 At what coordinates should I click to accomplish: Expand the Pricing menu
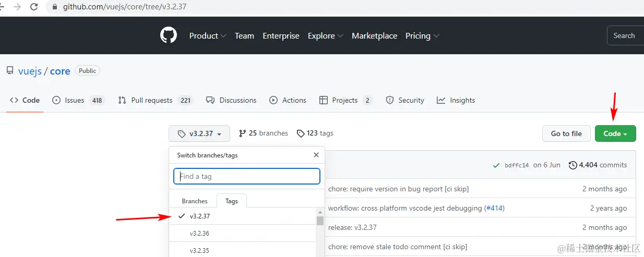(422, 36)
